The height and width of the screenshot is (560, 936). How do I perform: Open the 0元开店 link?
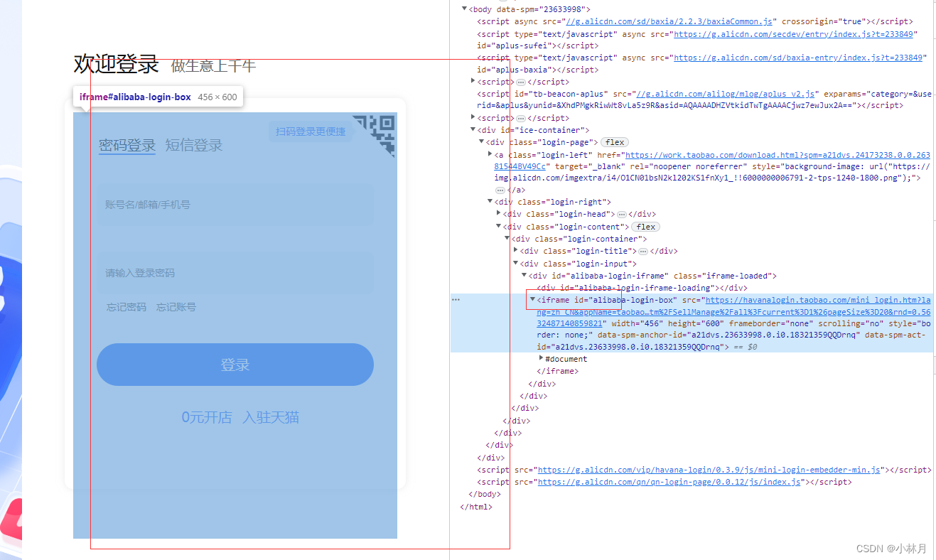tap(207, 417)
